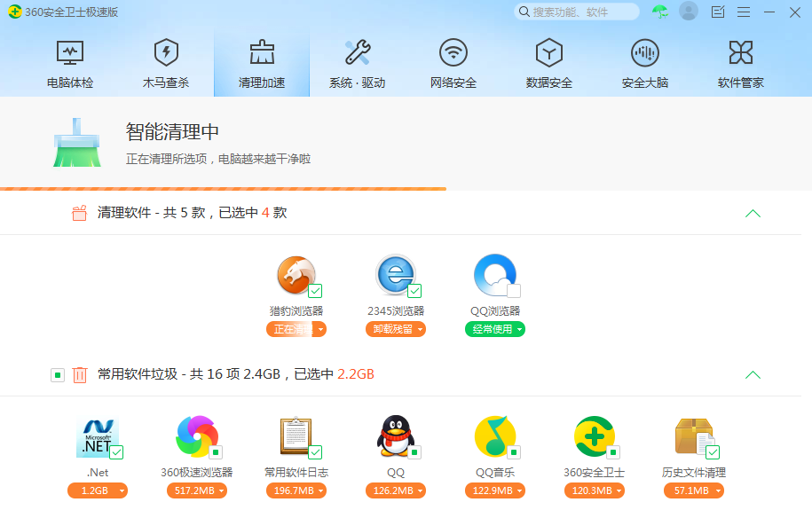This screenshot has width=812, height=510.
Task: Click the 猎豹浏览器 name label
Action: [296, 310]
